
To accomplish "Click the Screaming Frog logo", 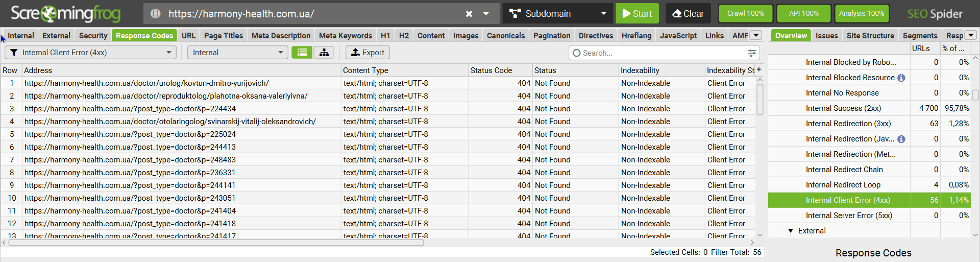I will click(65, 14).
